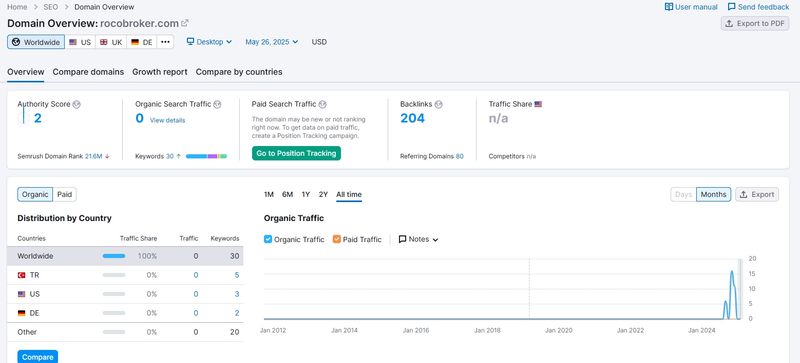800x363 pixels.
Task: Go to SEO in the breadcrumb
Action: pyautogui.click(x=51, y=7)
